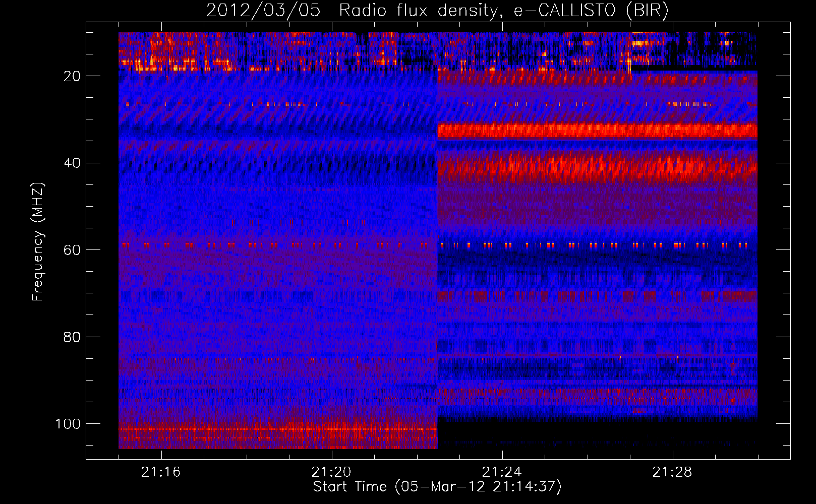Click the 20 frequency tick label
The image size is (816, 504).
tap(72, 76)
